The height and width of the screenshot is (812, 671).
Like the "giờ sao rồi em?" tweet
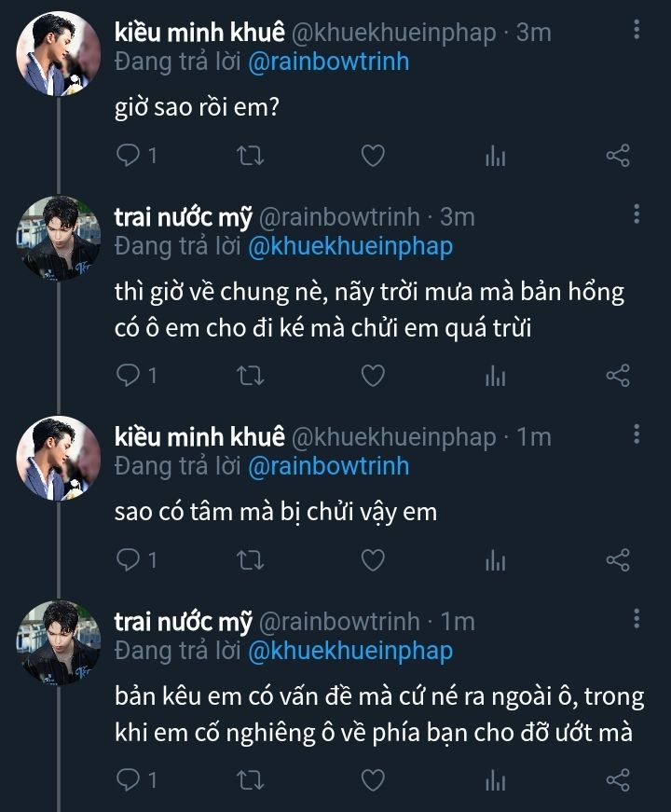[x=373, y=156]
